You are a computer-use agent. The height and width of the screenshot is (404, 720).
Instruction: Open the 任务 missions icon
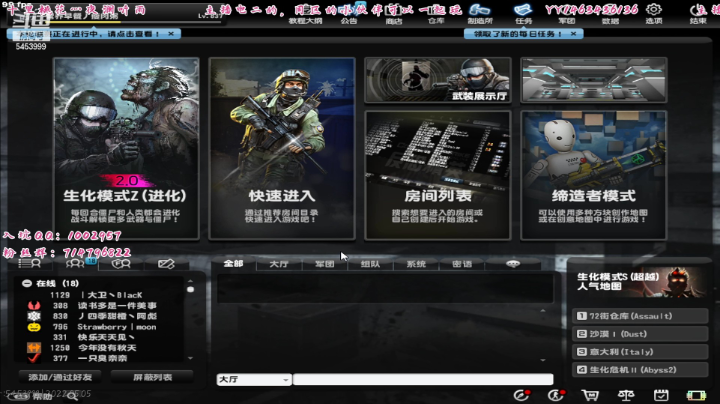523,14
